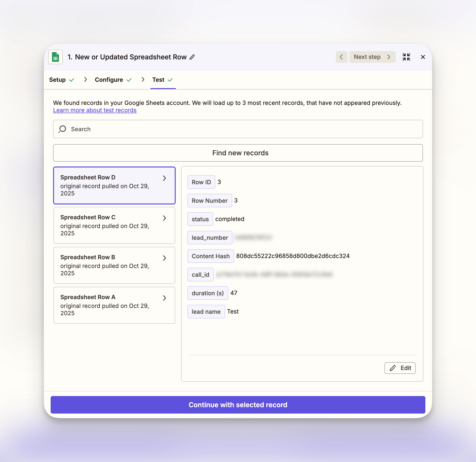Click the previous step arrow button

(x=341, y=57)
